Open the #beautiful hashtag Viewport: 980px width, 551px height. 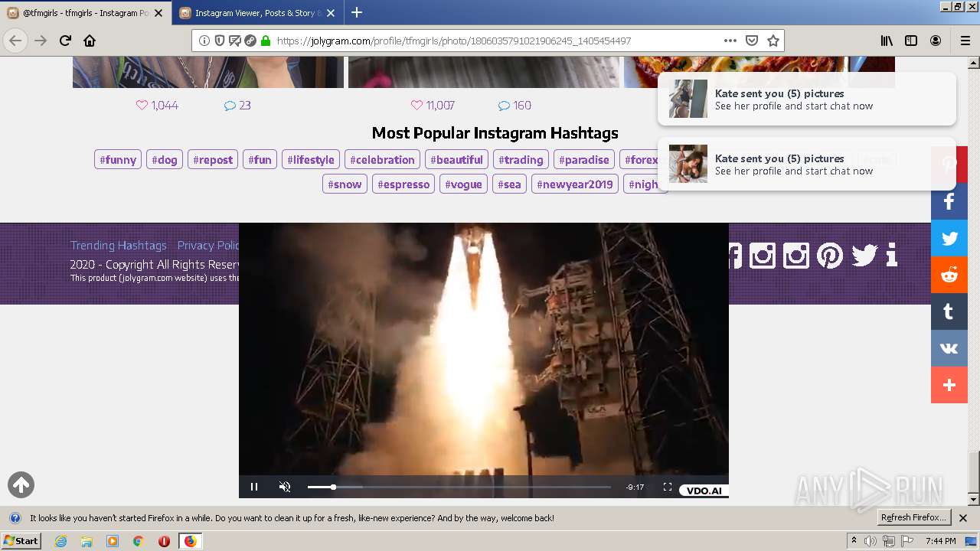point(456,160)
